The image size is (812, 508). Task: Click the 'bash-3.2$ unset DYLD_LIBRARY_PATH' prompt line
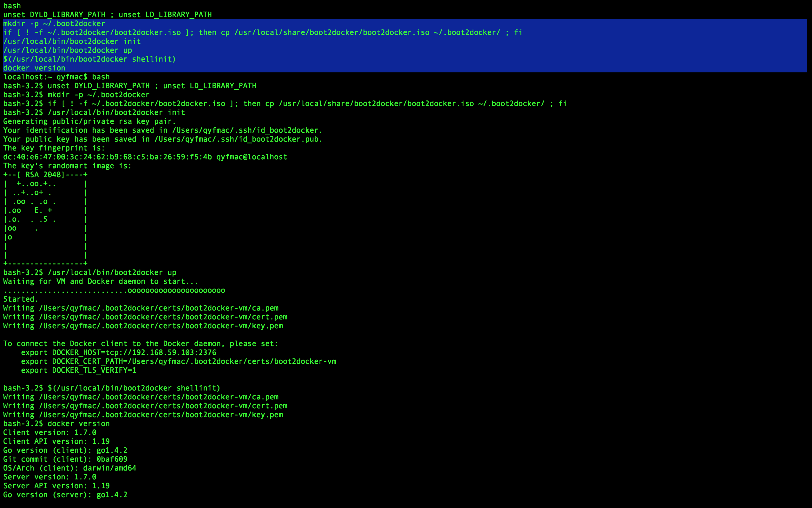coord(129,86)
